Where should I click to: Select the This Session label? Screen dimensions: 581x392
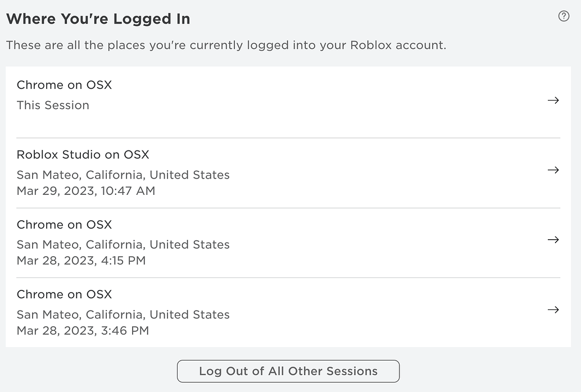pos(53,105)
